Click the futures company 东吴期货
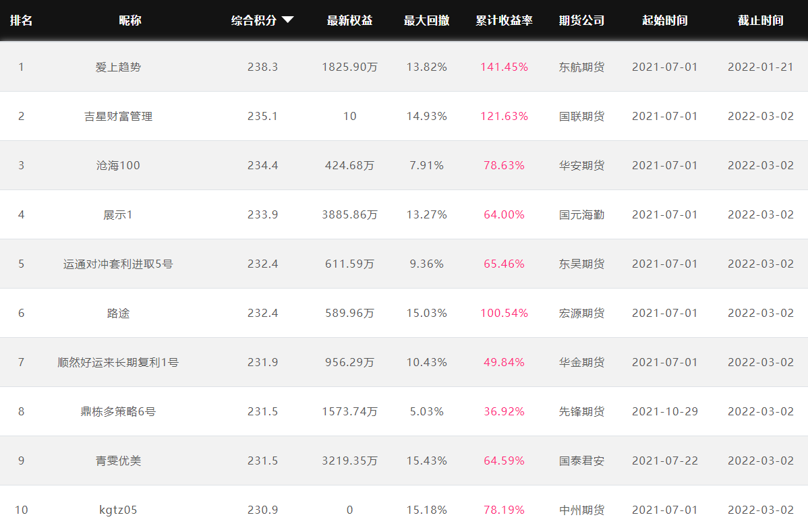The image size is (808, 532). [582, 264]
